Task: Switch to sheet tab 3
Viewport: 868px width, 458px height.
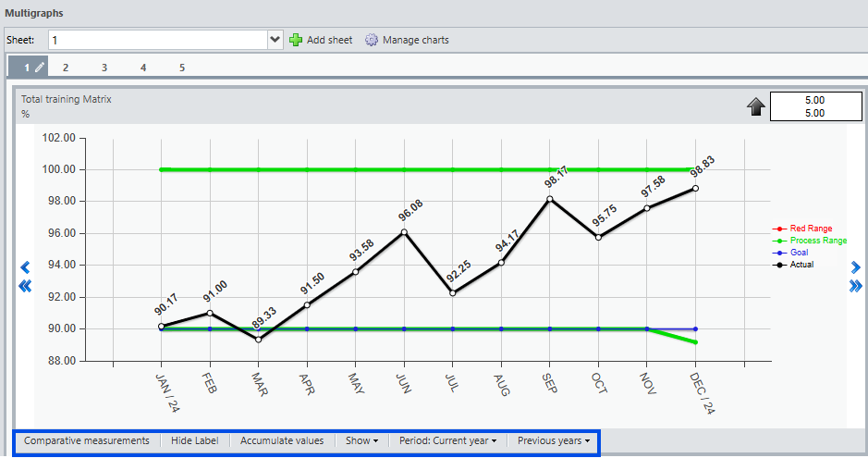Action: click(104, 68)
